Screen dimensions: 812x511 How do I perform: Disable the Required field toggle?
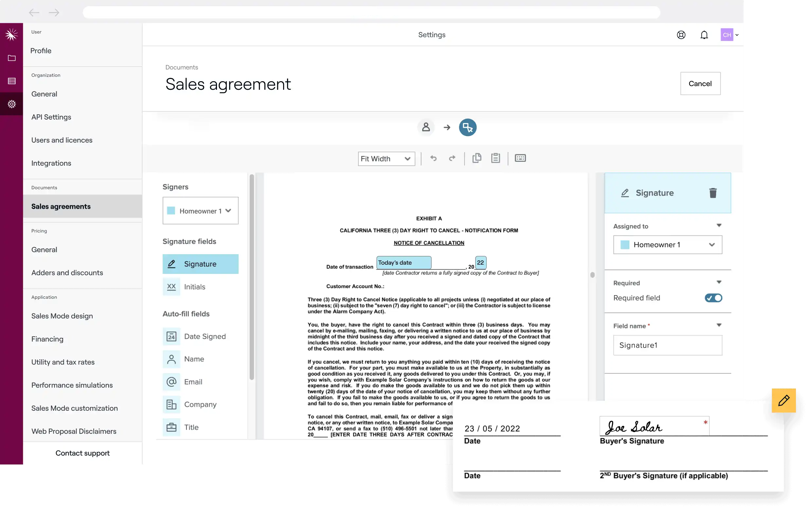tap(713, 298)
